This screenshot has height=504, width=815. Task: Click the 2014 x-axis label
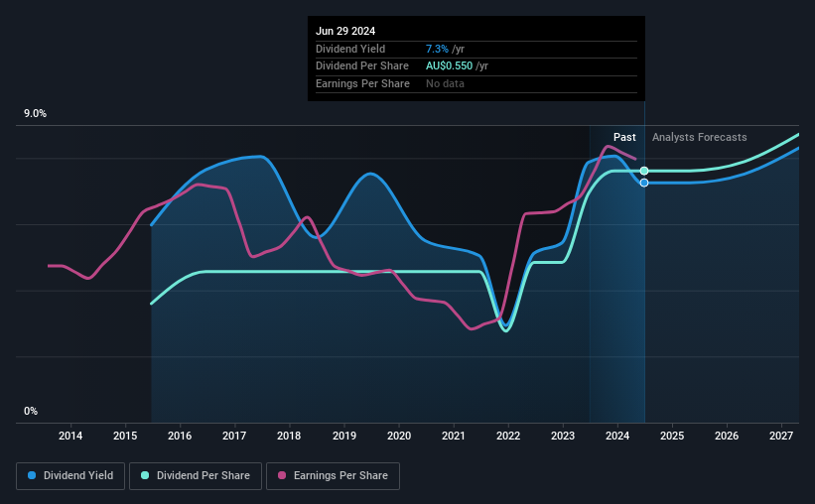70,436
